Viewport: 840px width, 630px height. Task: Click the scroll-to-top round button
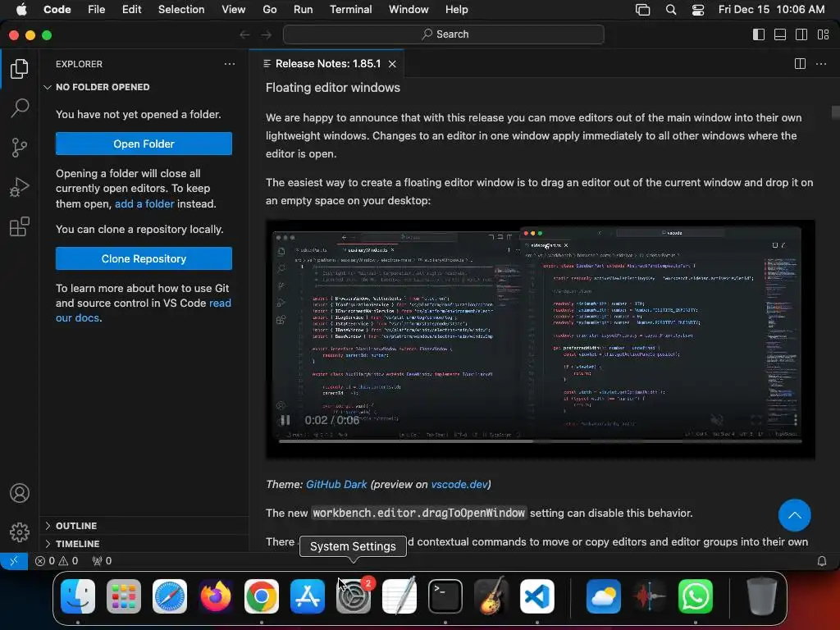pyautogui.click(x=794, y=515)
